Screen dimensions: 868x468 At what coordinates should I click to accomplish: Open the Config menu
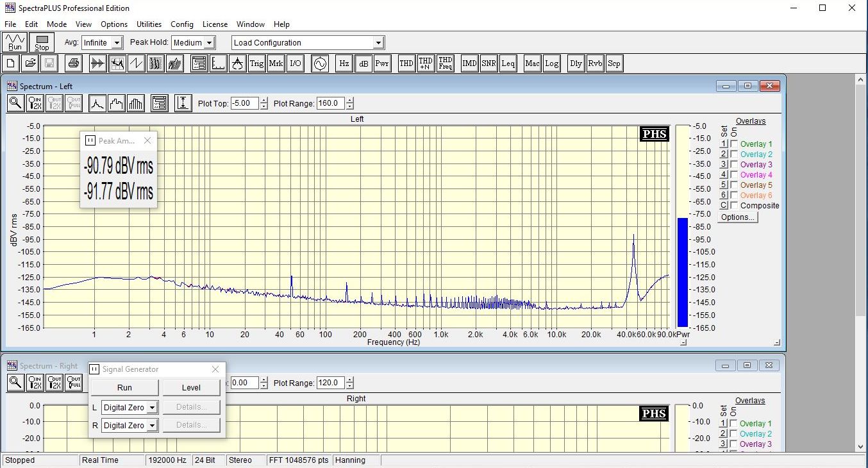182,24
